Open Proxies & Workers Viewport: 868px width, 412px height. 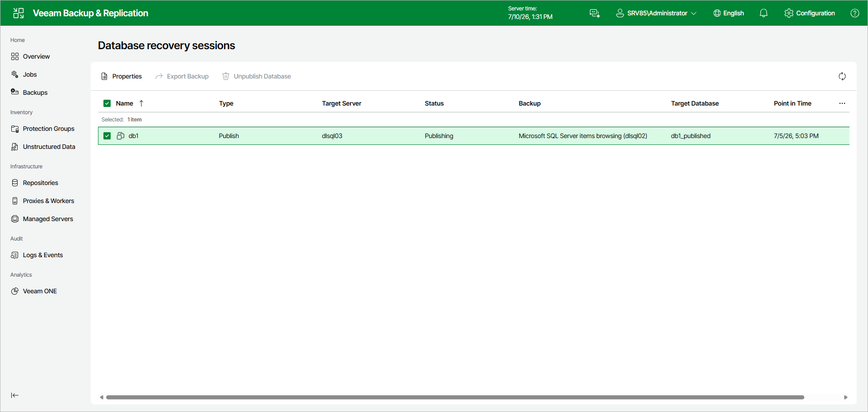pyautogui.click(x=48, y=201)
